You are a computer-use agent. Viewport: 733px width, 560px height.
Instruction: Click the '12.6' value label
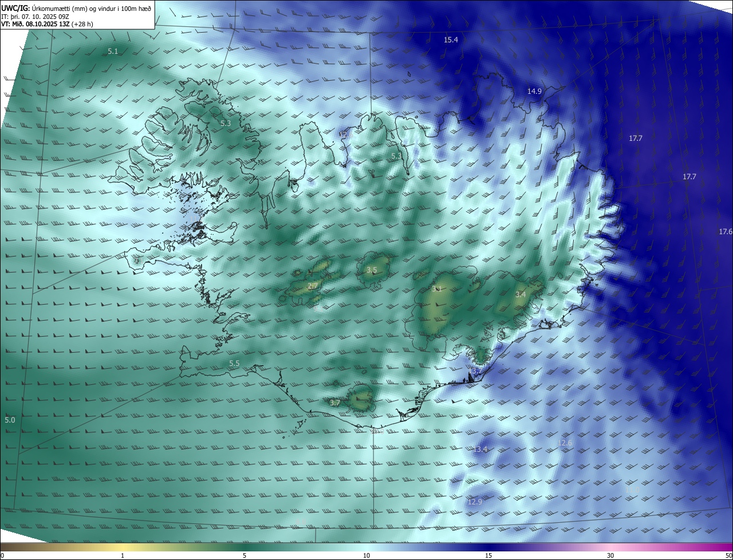pyautogui.click(x=565, y=443)
